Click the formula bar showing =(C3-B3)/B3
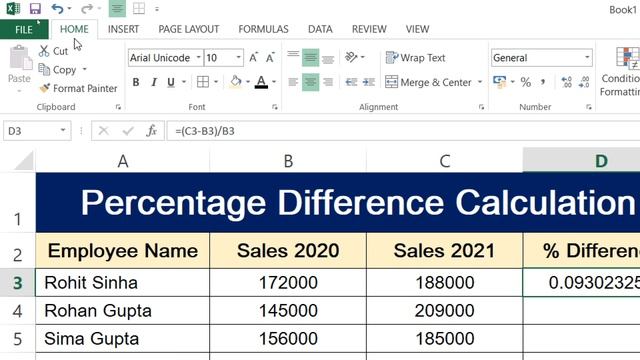This screenshot has width=640, height=360. click(x=403, y=131)
